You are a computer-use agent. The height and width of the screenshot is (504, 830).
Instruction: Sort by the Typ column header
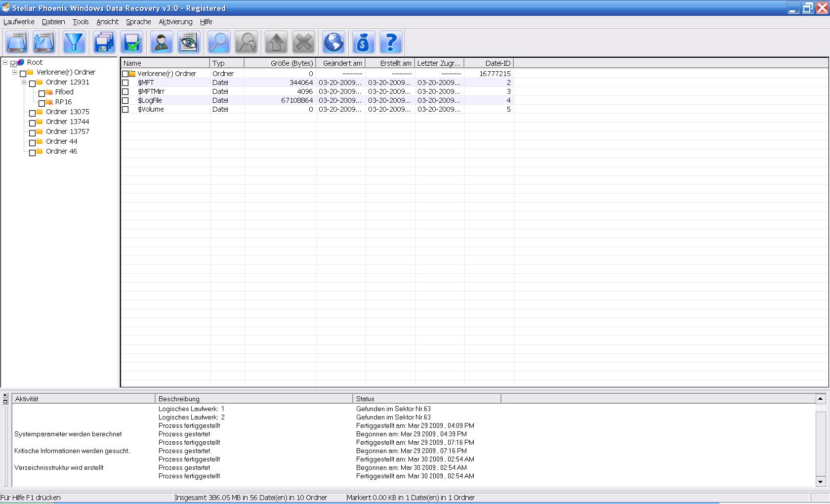[x=227, y=63]
